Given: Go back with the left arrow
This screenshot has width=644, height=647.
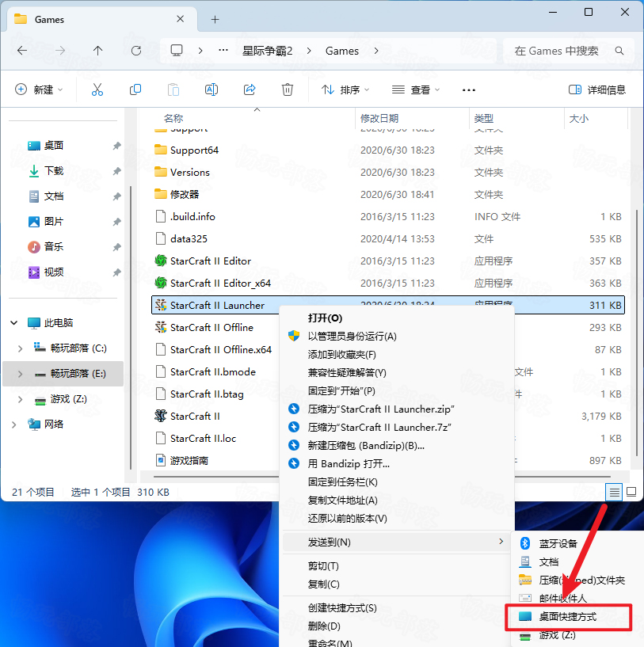Looking at the screenshot, I should tap(22, 51).
